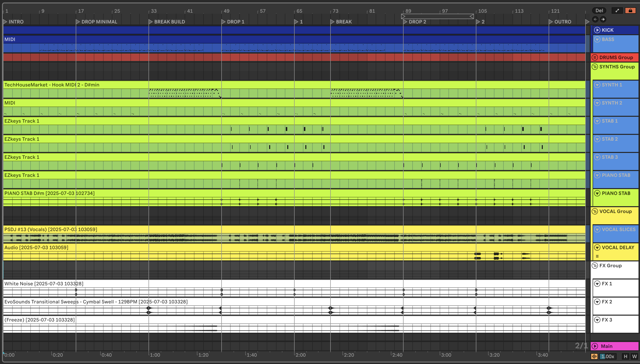The image size is (640, 364).
Task: Fold the VOCAL DELAY track arrow
Action: (597, 247)
